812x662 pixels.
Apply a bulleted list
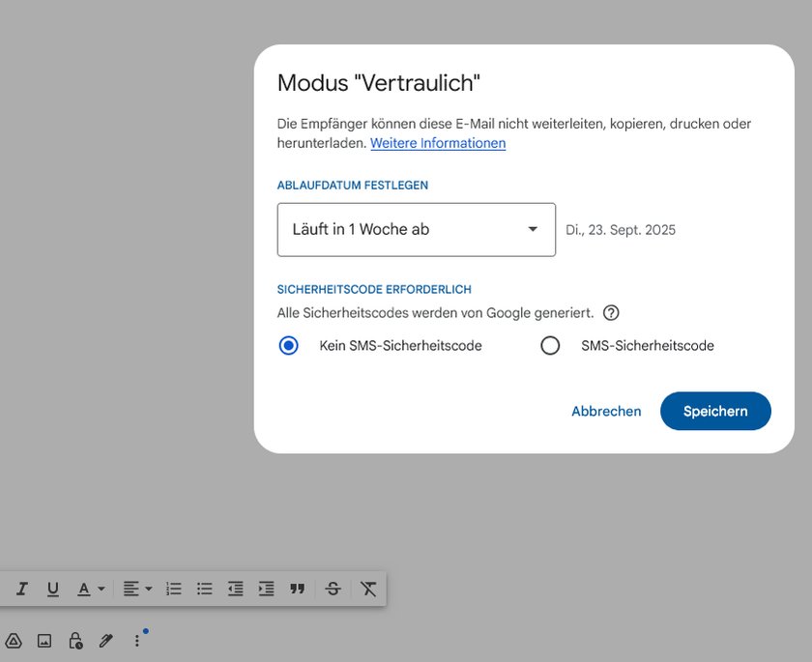pos(204,588)
